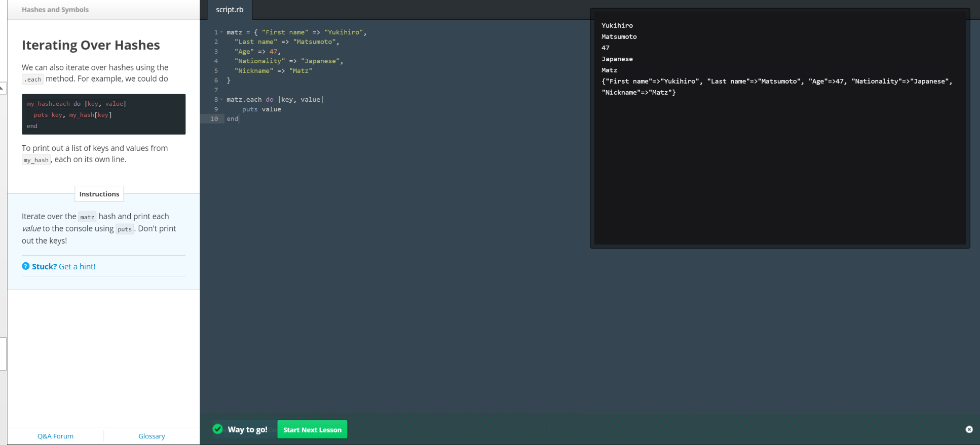Dismiss the Way to go banner
The height and width of the screenshot is (445, 980).
969,429
